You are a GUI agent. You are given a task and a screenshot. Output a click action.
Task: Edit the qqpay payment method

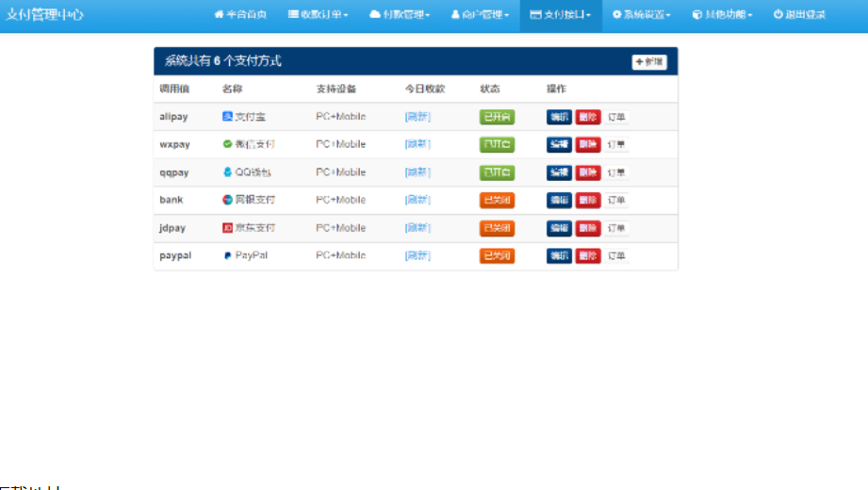coord(559,172)
